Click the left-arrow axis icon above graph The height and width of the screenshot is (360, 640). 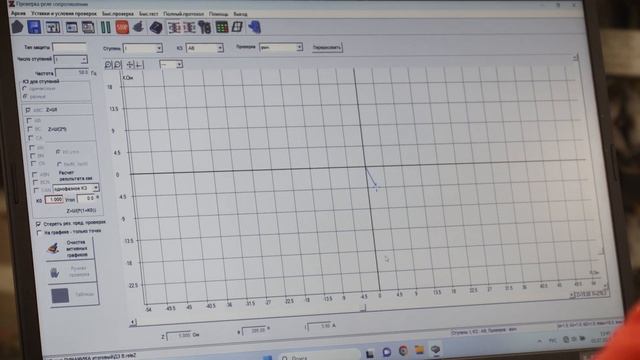tap(139, 64)
